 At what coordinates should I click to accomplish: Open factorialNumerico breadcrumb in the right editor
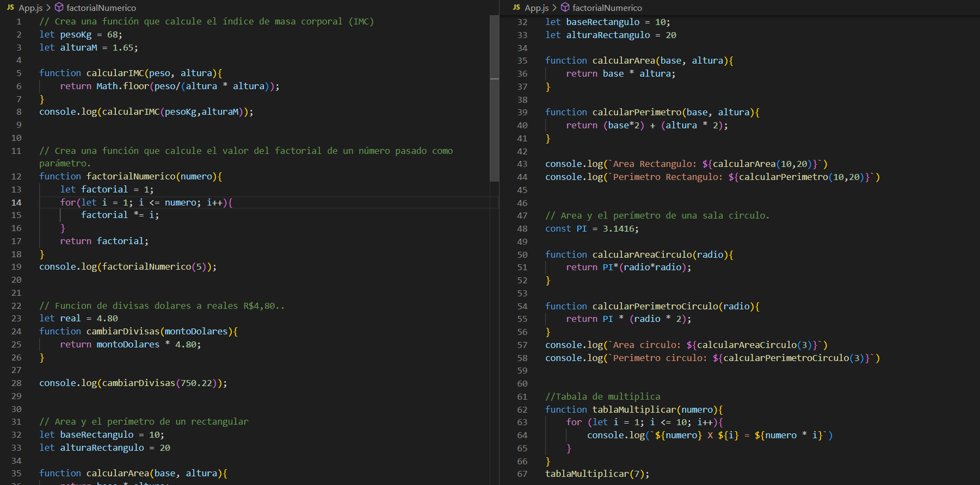[607, 8]
